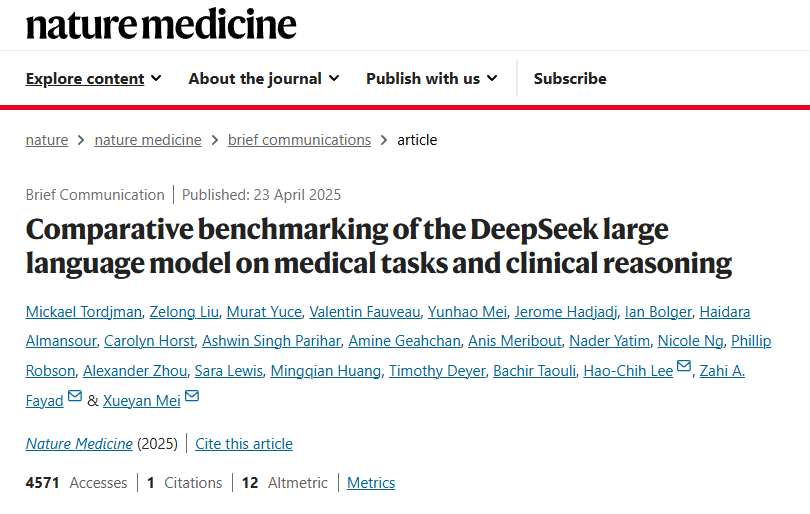Click the Subscribe menu item
This screenshot has height=514, width=810.
pyautogui.click(x=570, y=78)
